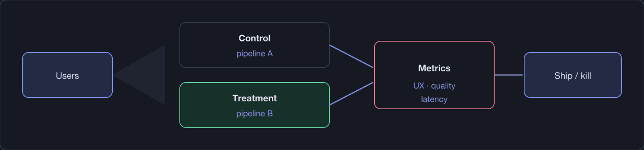Click the 'Control' heading text
Image resolution: width=644 pixels, height=150 pixels.
pyautogui.click(x=254, y=38)
